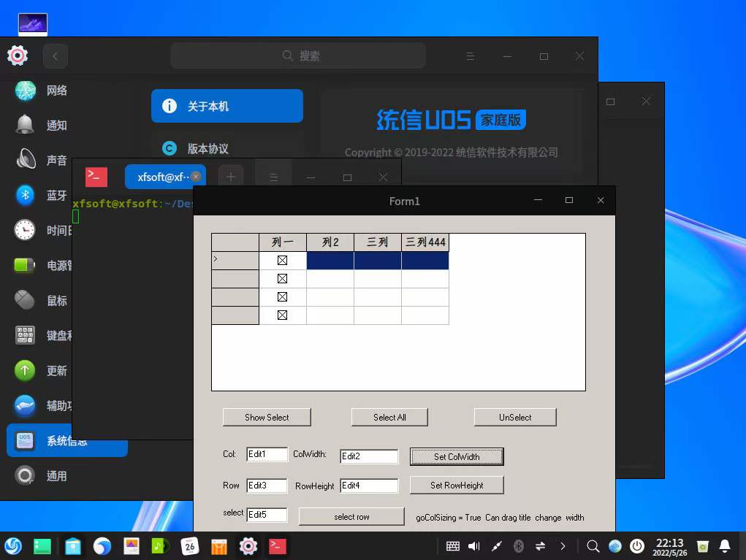Focus the Edit1 Col input field

pyautogui.click(x=267, y=454)
